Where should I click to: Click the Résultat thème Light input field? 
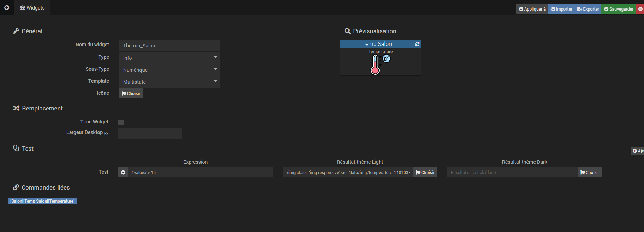tap(348, 172)
